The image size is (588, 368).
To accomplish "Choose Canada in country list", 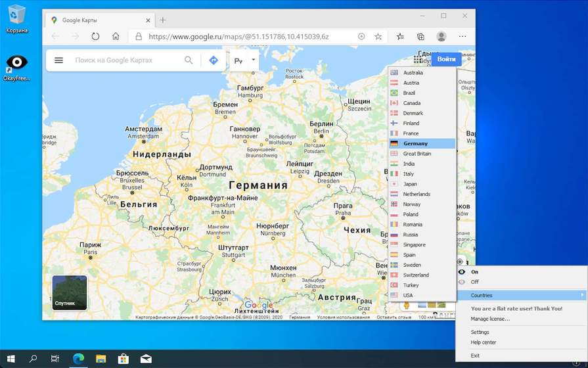I will point(422,103).
